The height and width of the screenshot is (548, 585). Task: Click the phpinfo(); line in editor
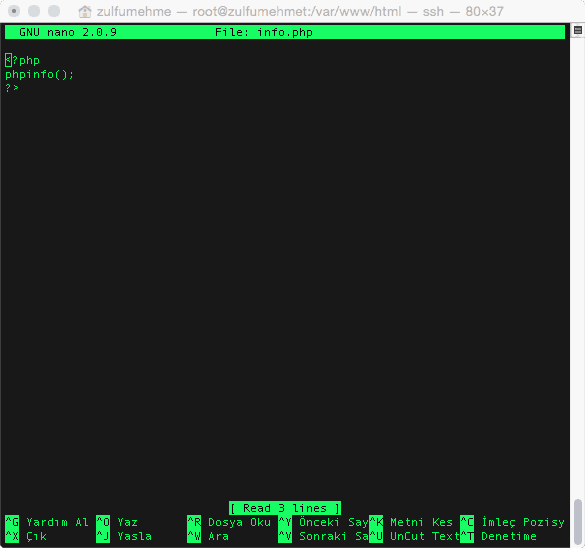tap(39, 74)
